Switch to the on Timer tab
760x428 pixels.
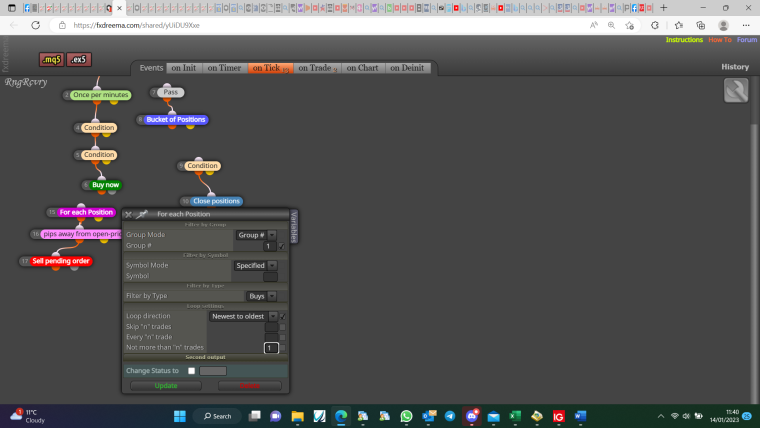point(224,68)
